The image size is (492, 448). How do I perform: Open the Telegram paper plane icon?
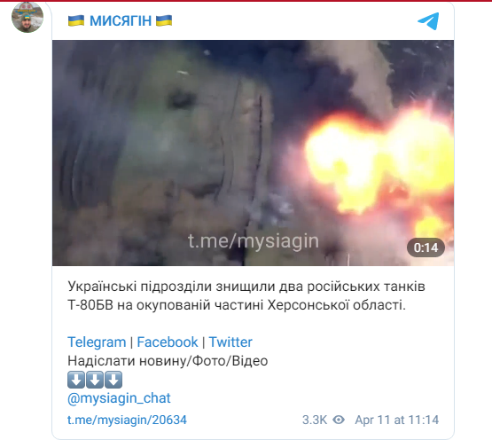[428, 21]
